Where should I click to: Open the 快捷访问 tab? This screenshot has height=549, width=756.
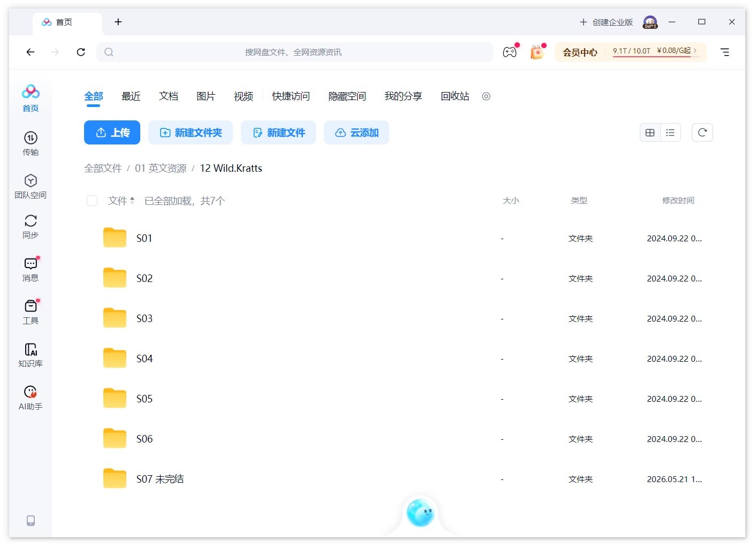tap(291, 96)
